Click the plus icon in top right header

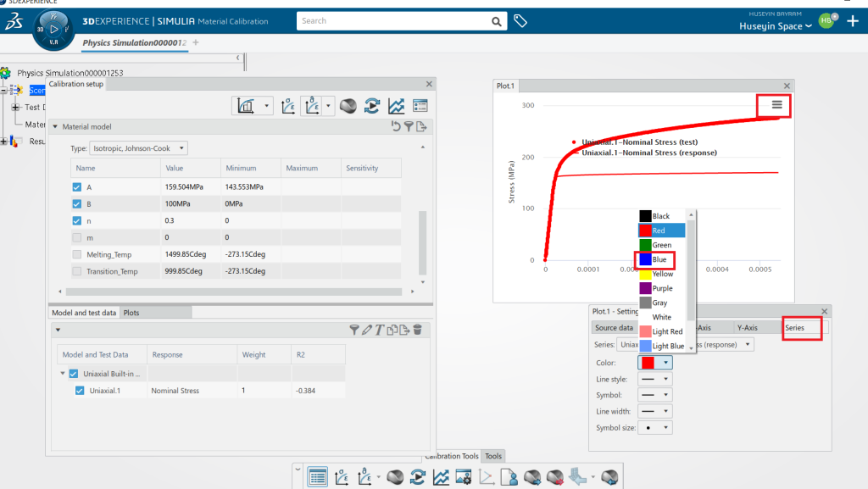pyautogui.click(x=853, y=21)
